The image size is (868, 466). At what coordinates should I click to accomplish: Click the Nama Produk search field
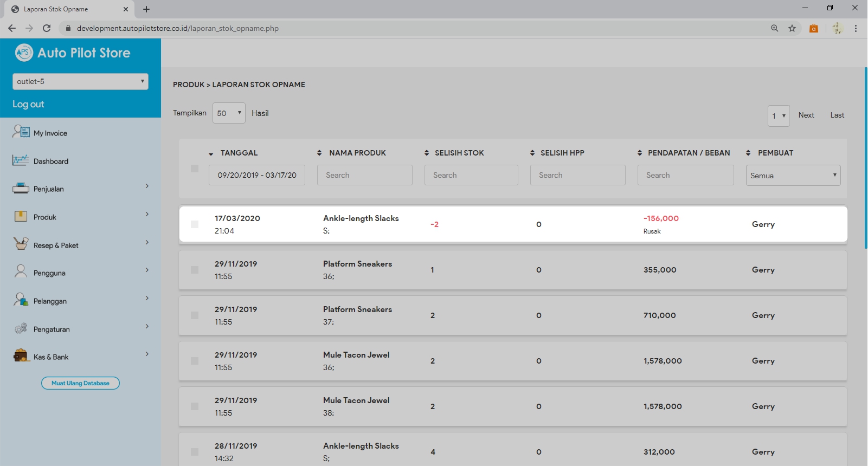(364, 175)
